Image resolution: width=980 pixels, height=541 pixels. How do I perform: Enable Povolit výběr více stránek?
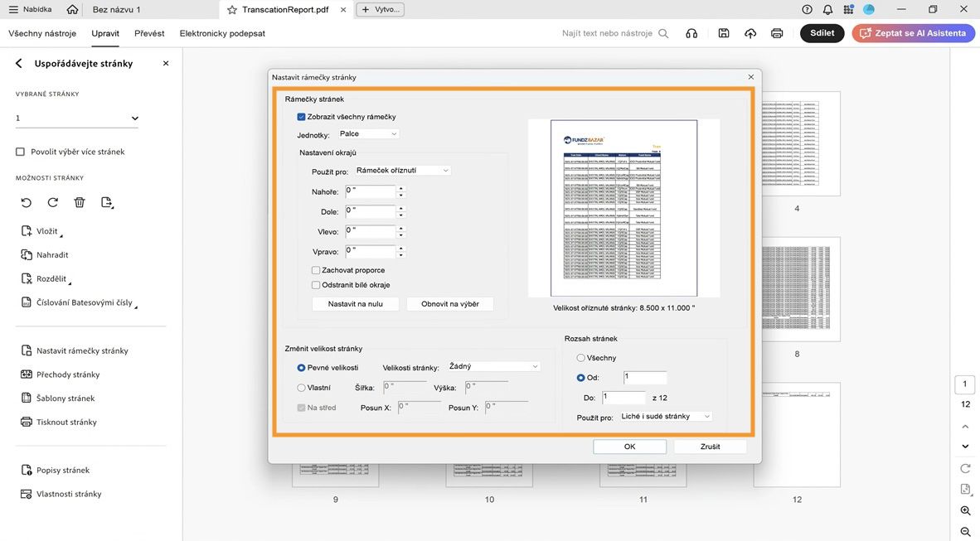tap(20, 152)
